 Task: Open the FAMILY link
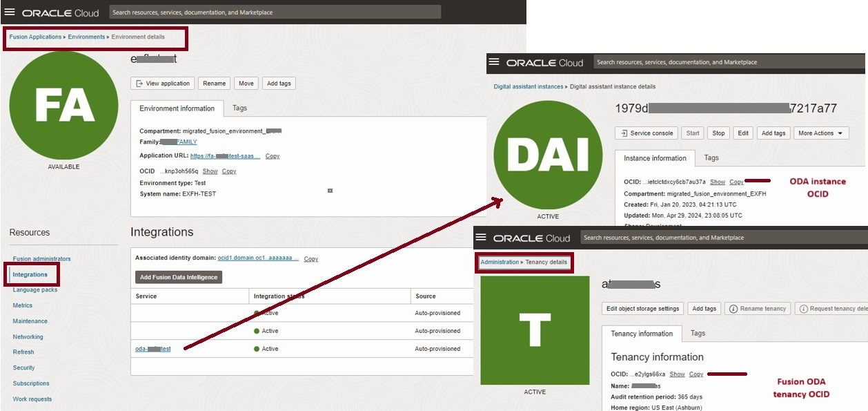coord(177,142)
